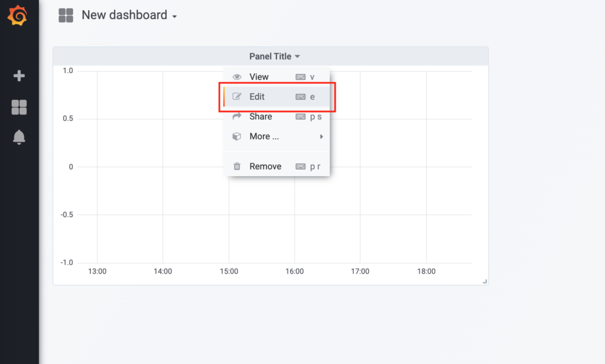Click the keyboard shortcut icon for Share
Screen dimensions: 605x364
pos(301,116)
